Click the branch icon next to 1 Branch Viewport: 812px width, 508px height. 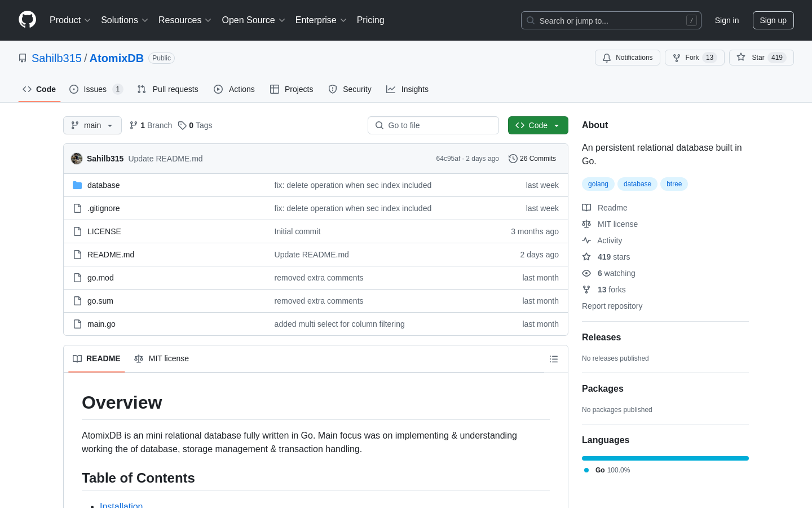[134, 125]
